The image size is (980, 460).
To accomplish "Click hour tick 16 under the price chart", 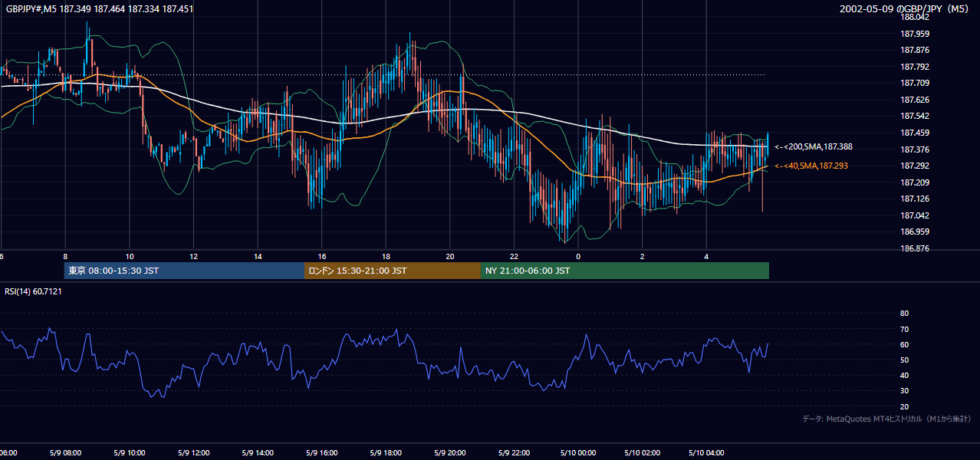I will tap(322, 257).
